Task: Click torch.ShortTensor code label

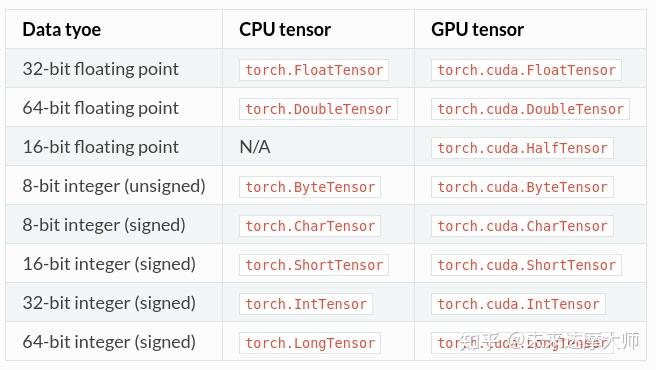Action: (314, 265)
